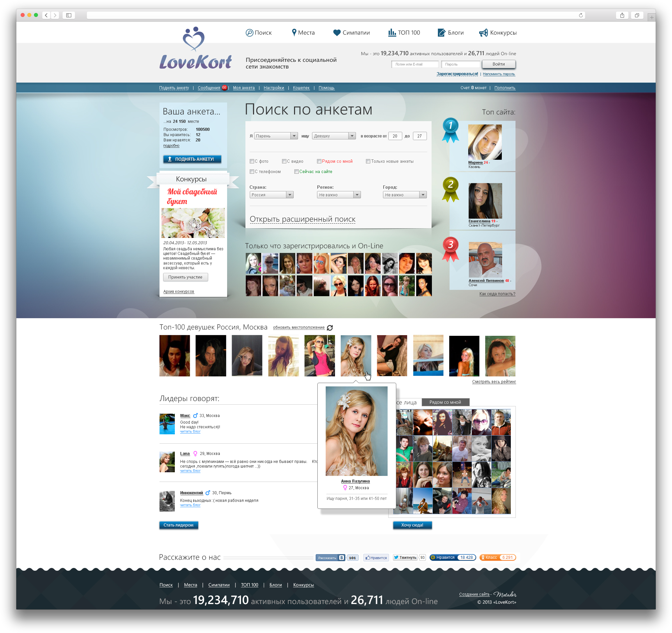Expand Открыть расширенный поиск

303,219
